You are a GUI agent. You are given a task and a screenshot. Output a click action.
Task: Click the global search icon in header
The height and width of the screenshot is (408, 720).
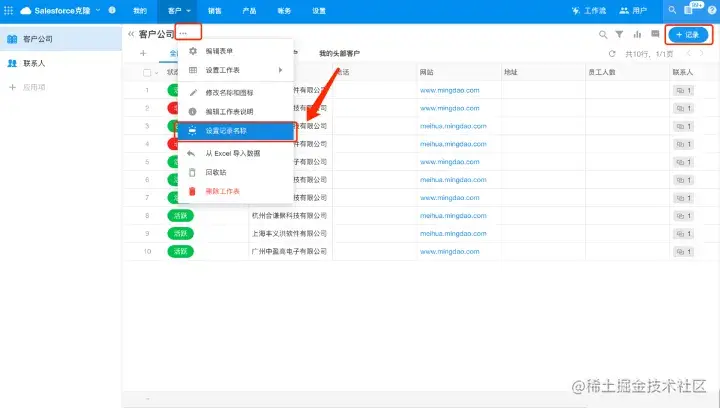point(672,10)
